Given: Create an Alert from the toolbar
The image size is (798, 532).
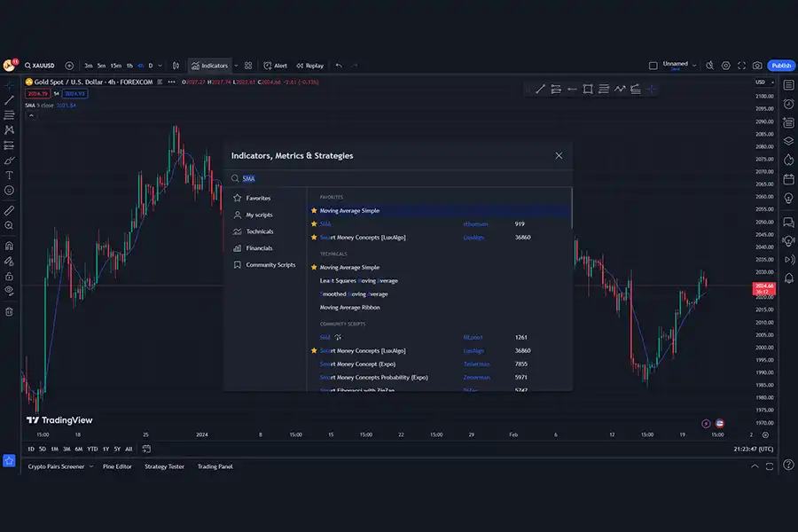Looking at the screenshot, I should (x=276, y=66).
